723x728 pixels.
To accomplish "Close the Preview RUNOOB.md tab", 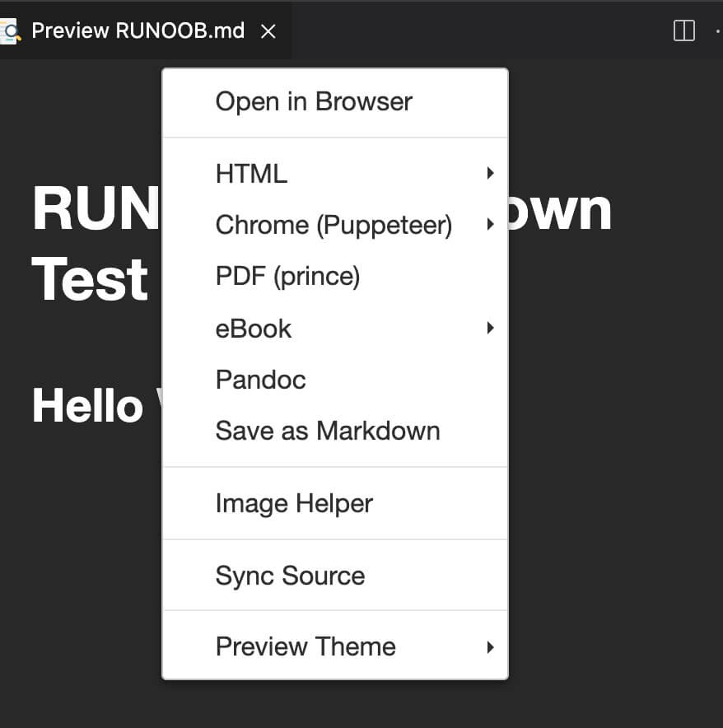I will pyautogui.click(x=268, y=31).
